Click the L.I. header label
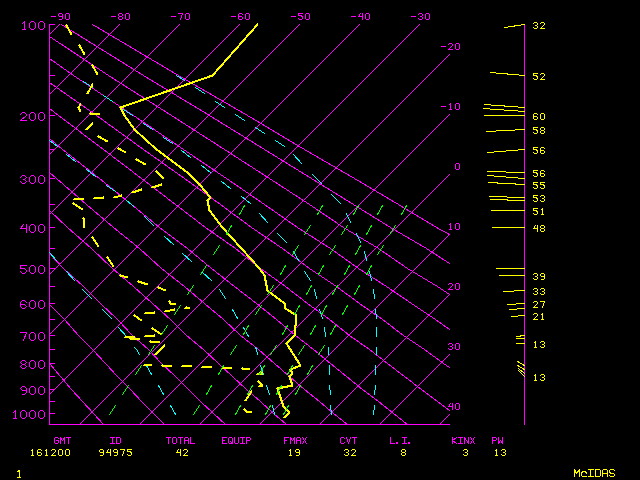The image size is (640, 480). 400,440
